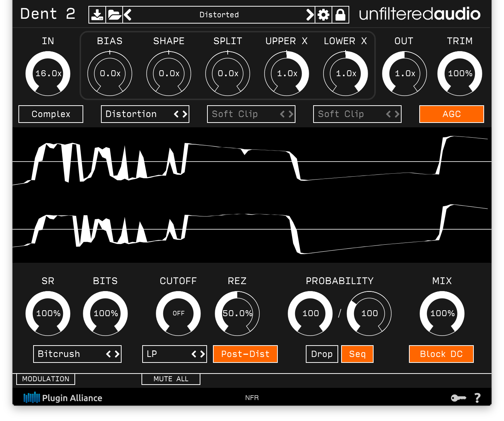Click the Drop probability mode button
Image resolution: width=504 pixels, height=421 pixels.
point(321,354)
